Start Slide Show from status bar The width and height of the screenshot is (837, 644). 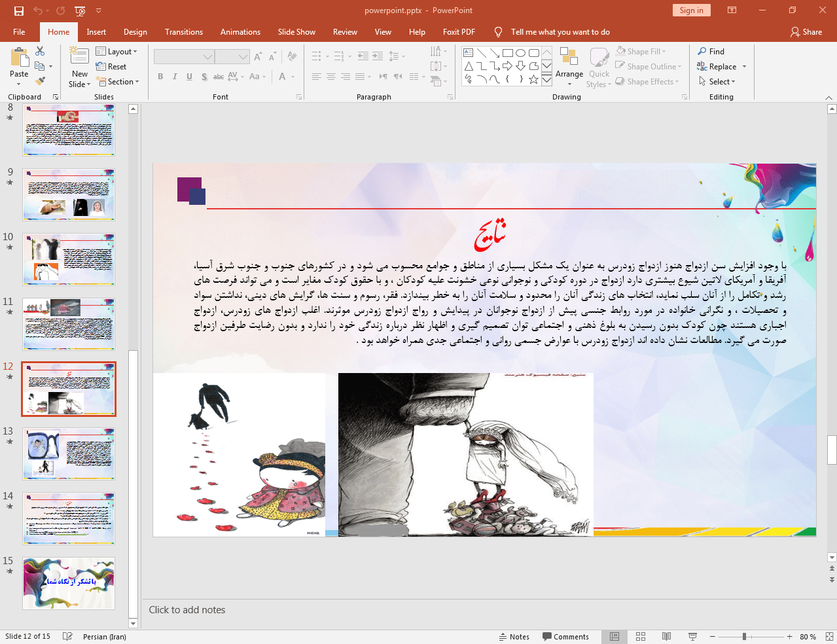(x=692, y=637)
